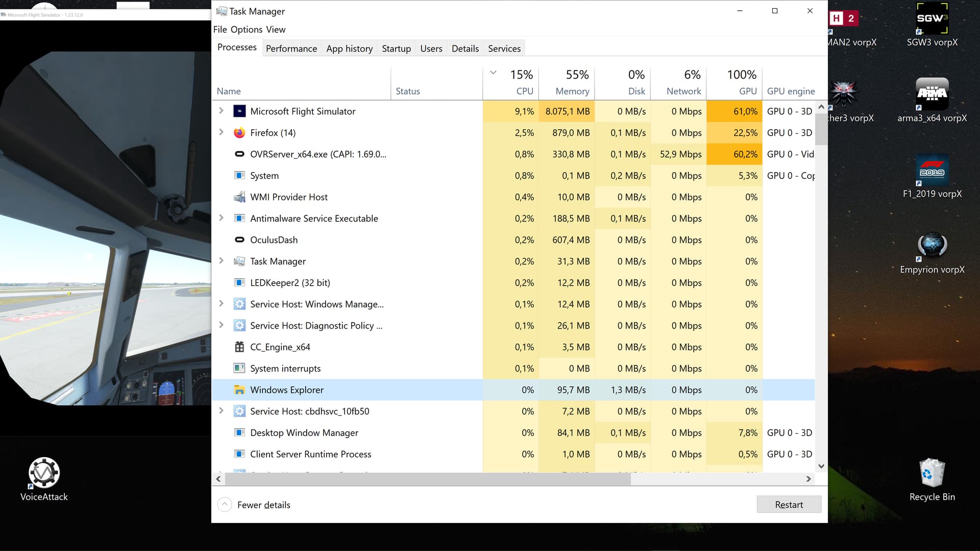Expand the Microsoft Flight Simulator process group
The image size is (980, 551).
pyautogui.click(x=221, y=111)
